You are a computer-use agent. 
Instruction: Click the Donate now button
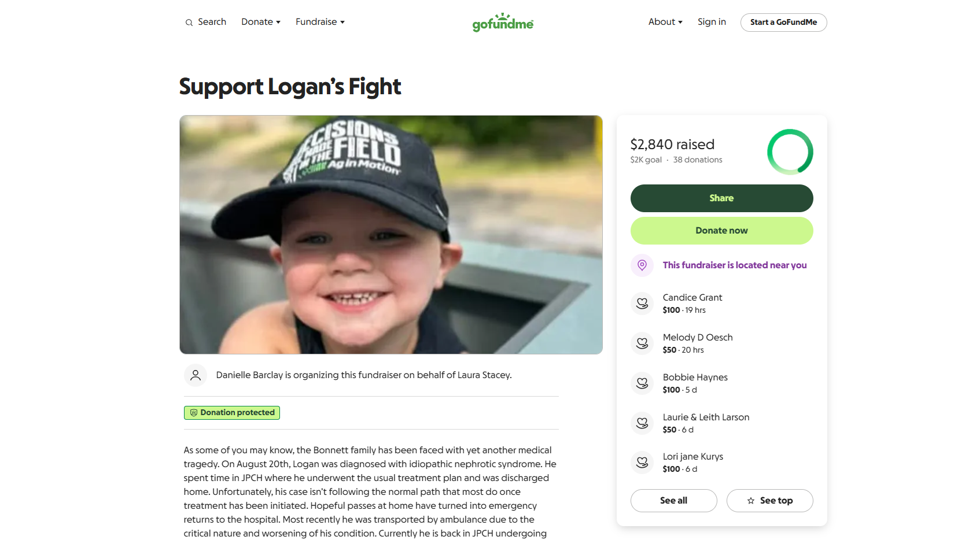722,231
